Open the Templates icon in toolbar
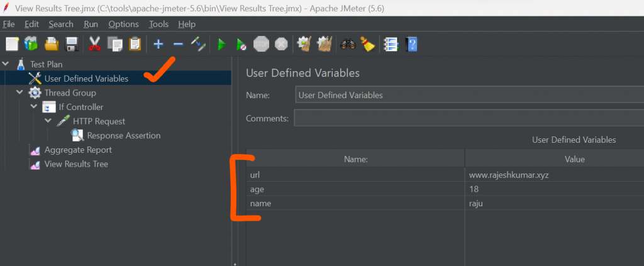The height and width of the screenshot is (266, 644). [x=31, y=44]
